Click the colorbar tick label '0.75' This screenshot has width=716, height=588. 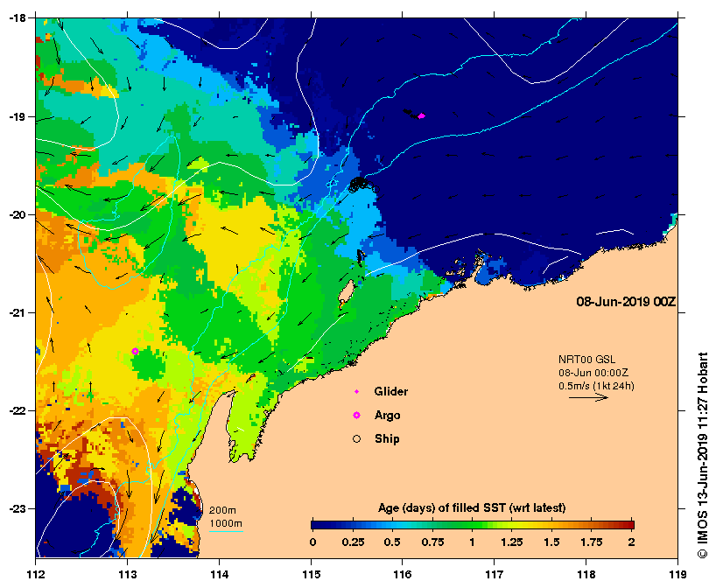pos(432,542)
